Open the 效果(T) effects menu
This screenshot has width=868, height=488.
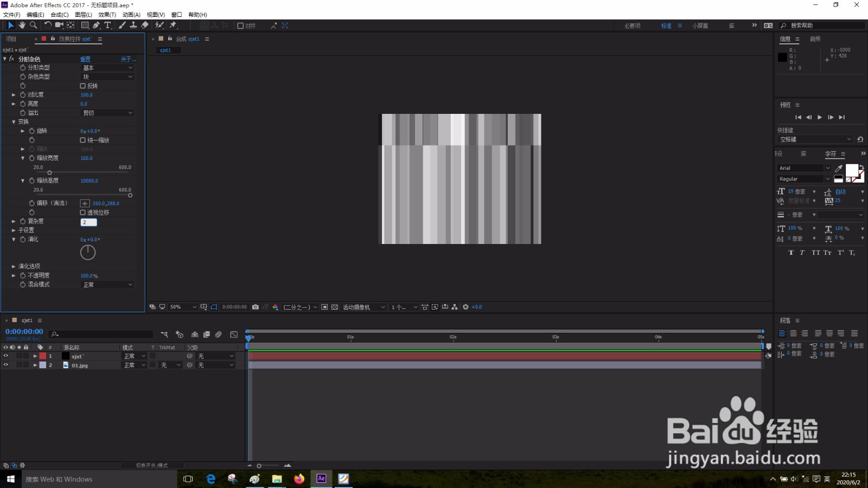coord(107,15)
